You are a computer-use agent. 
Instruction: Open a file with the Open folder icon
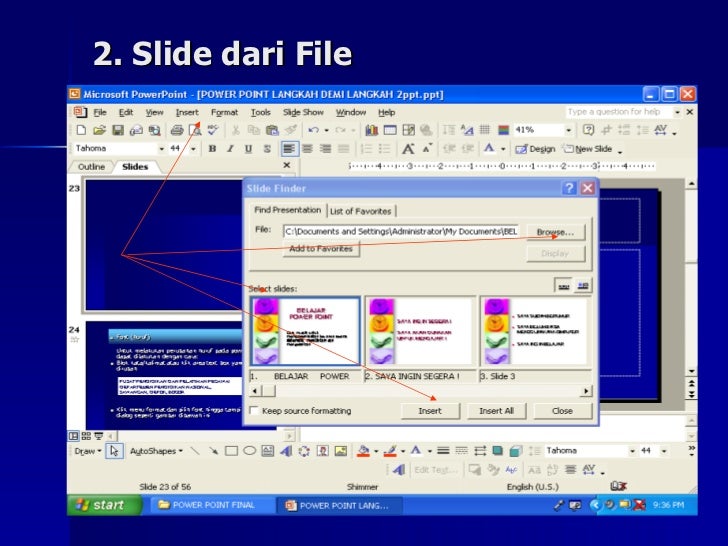pyautogui.click(x=99, y=130)
